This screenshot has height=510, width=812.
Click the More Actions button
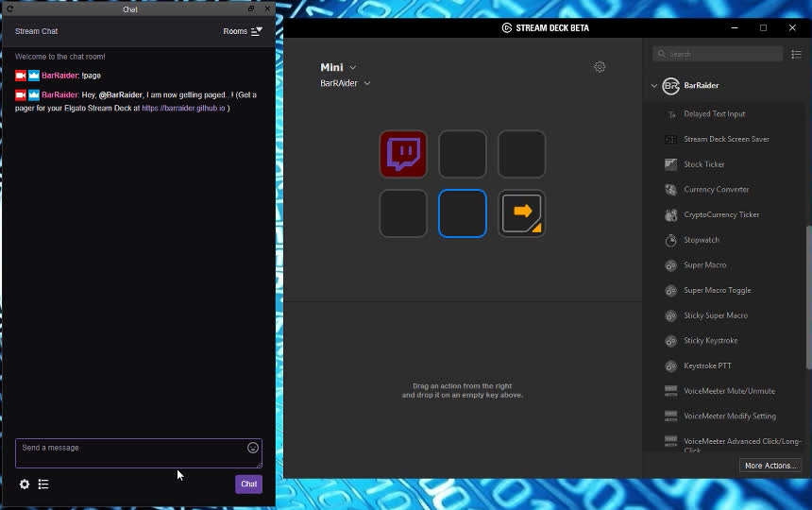[770, 466]
